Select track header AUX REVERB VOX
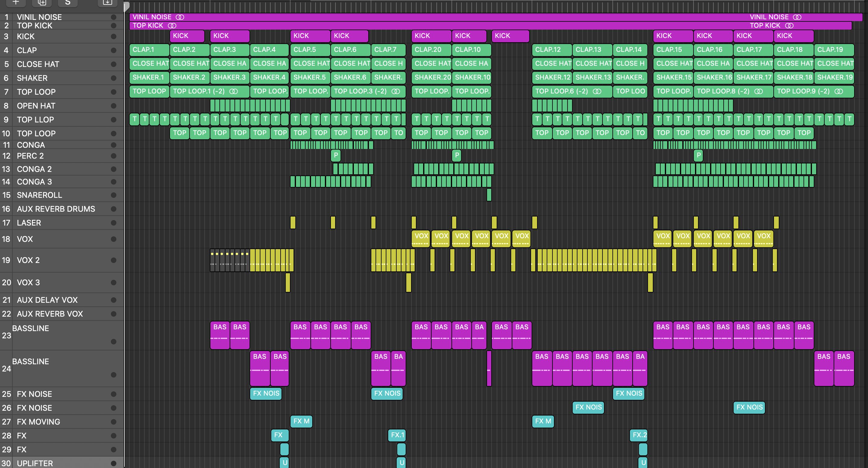The height and width of the screenshot is (468, 868). coord(62,314)
